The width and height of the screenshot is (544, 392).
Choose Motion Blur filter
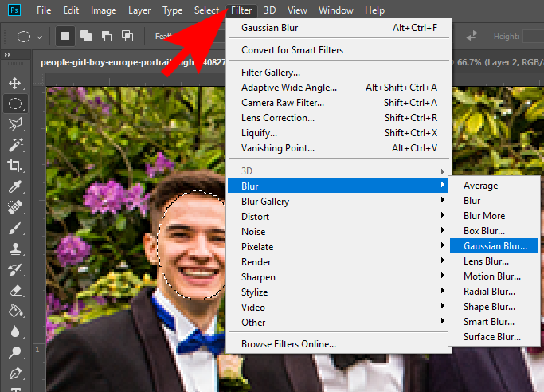pos(494,276)
